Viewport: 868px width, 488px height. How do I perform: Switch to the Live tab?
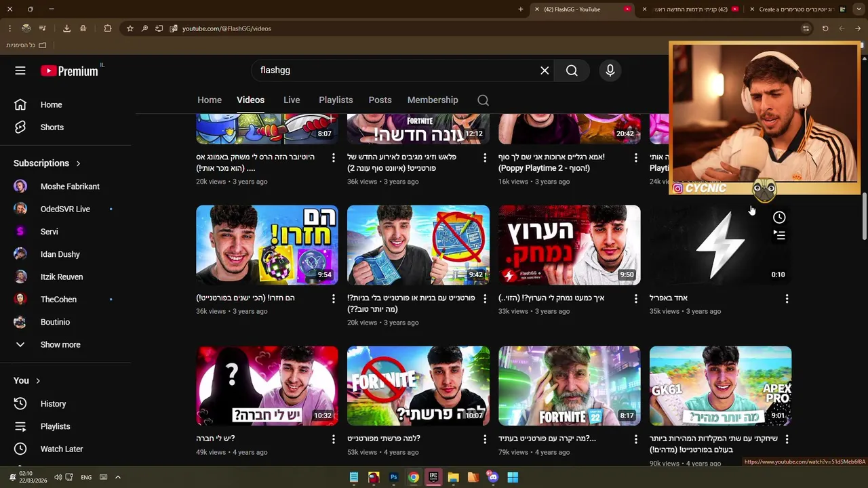click(292, 100)
